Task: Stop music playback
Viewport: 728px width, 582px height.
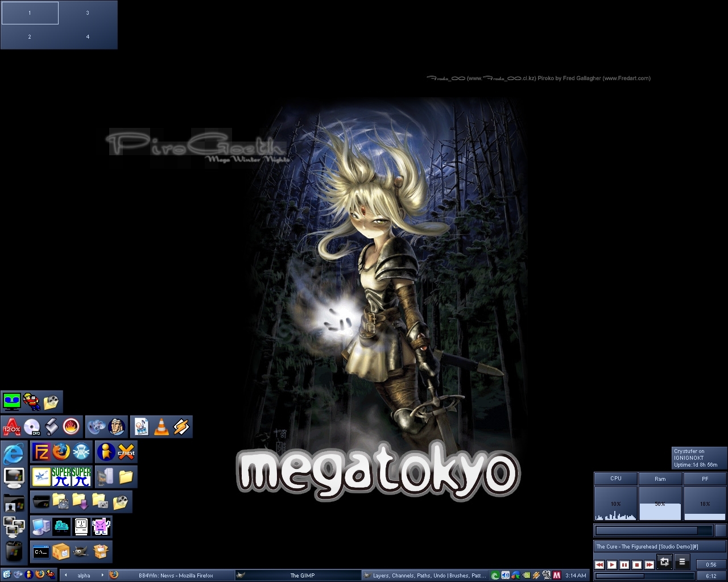Action: coord(637,564)
